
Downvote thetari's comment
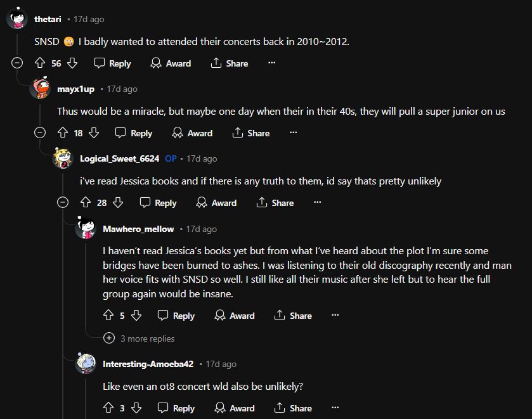72,63
